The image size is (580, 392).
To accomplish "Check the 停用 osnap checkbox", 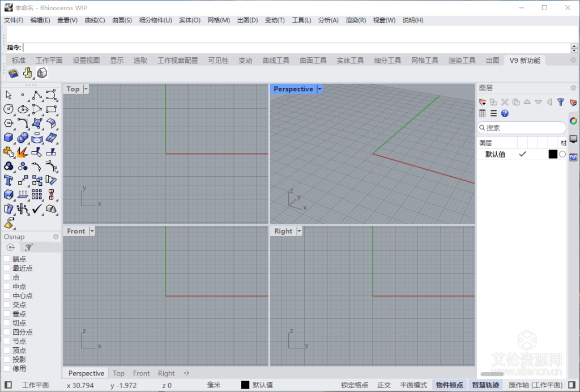I will pyautogui.click(x=7, y=368).
